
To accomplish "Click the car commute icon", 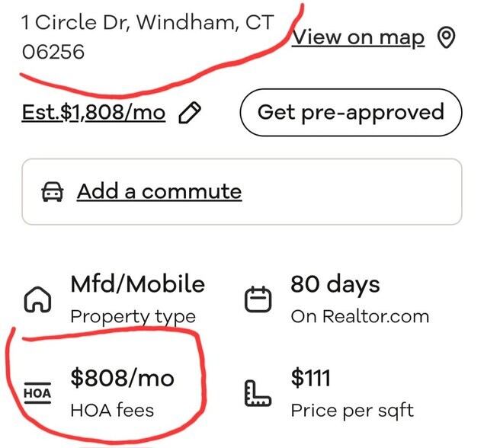I will (x=52, y=192).
